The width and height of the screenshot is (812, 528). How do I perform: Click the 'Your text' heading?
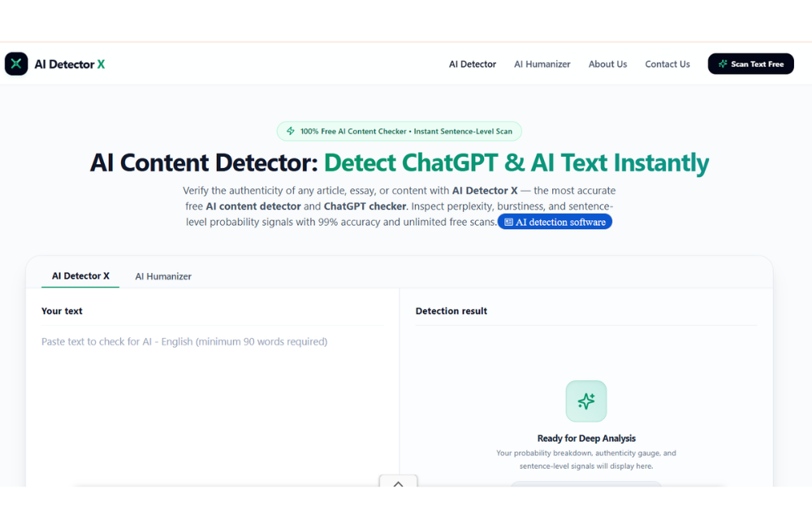click(62, 311)
